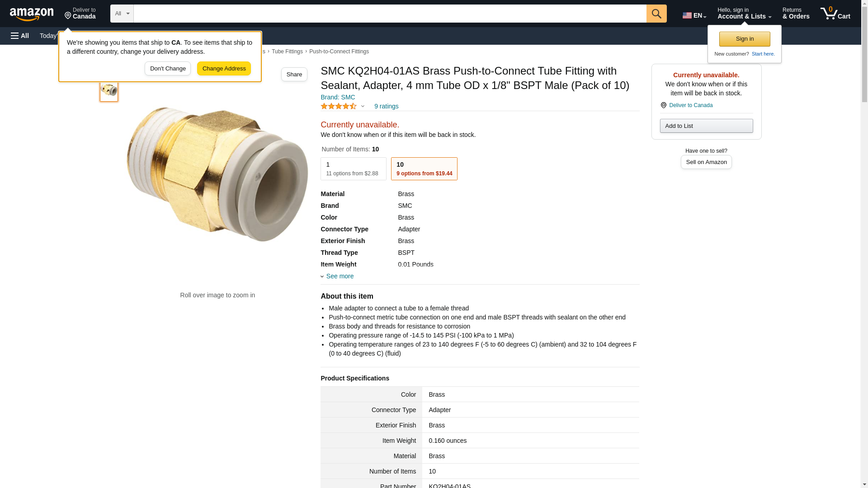Open the search category All dropdown

point(122,14)
